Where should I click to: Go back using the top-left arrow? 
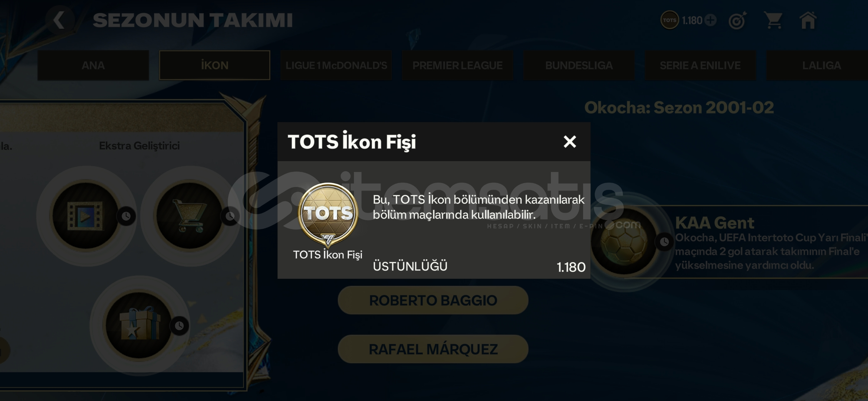(59, 20)
